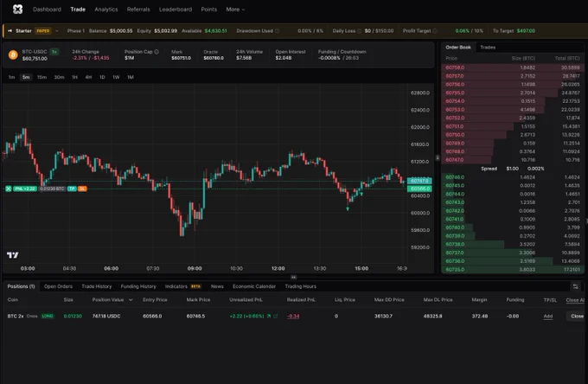Click the Close All link in the positions header
The width and height of the screenshot is (588, 384).
coord(575,300)
